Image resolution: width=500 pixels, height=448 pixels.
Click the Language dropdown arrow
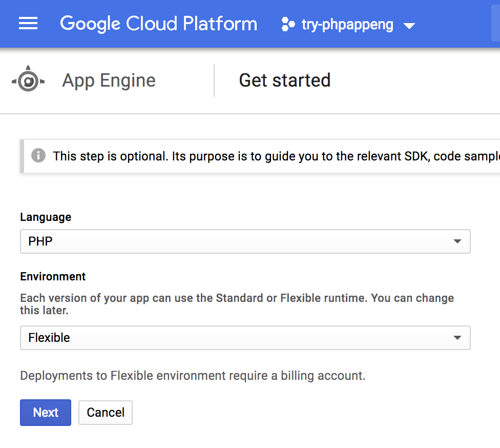tap(457, 241)
